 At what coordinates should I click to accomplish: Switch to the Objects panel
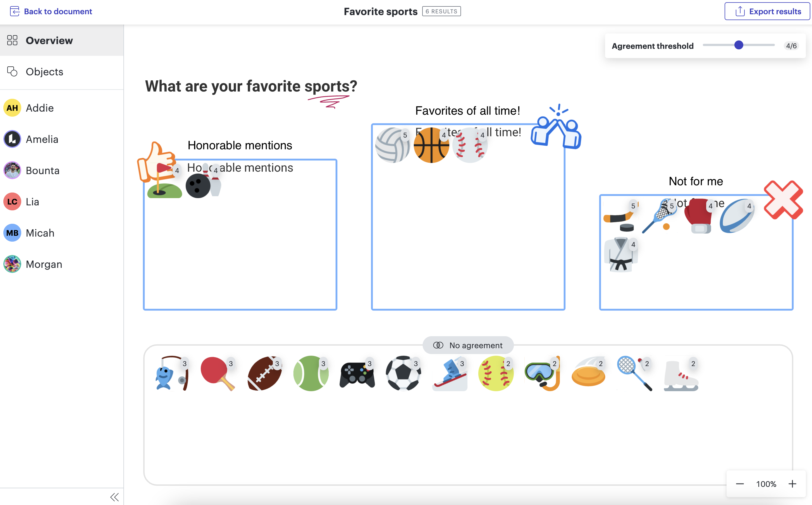[44, 71]
